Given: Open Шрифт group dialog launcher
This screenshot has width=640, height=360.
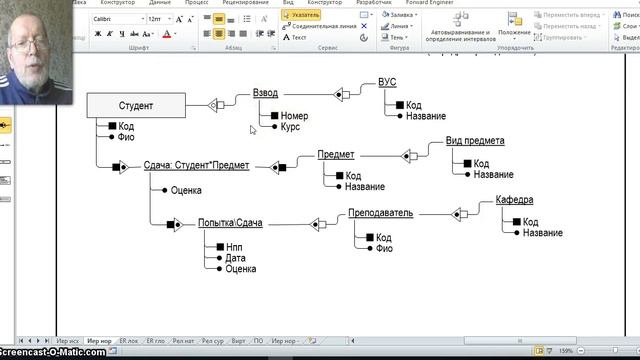Looking at the screenshot, I should [194, 48].
